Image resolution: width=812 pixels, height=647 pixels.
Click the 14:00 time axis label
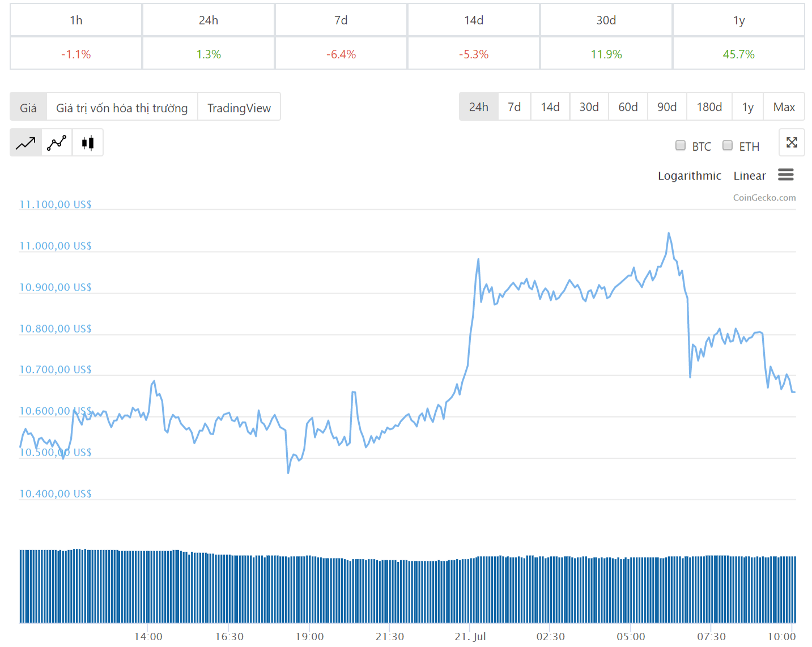[148, 636]
